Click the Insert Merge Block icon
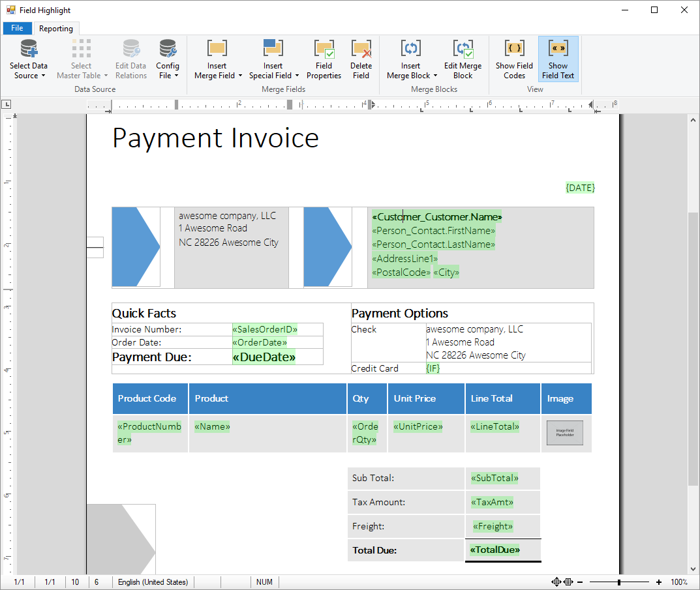700x590 pixels. (x=410, y=50)
